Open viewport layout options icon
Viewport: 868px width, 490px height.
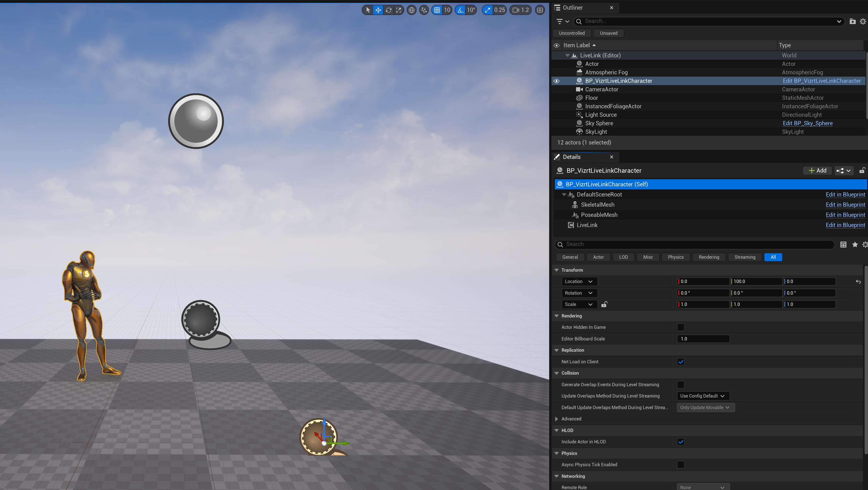click(x=540, y=10)
